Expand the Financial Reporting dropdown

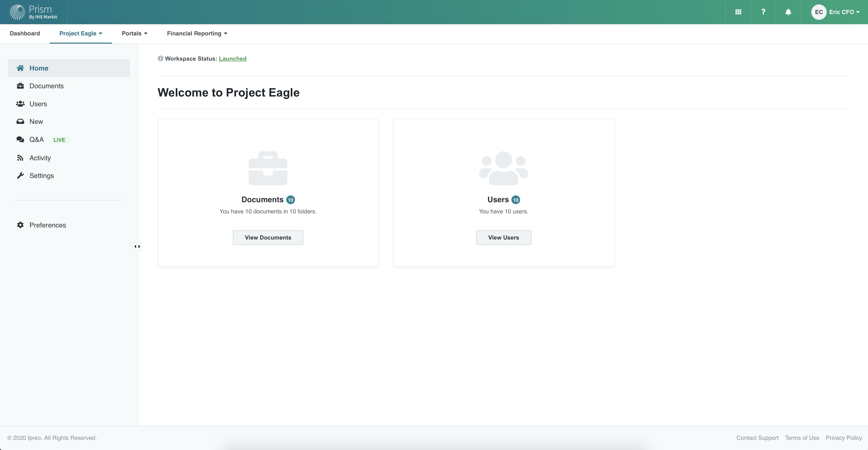(x=197, y=33)
